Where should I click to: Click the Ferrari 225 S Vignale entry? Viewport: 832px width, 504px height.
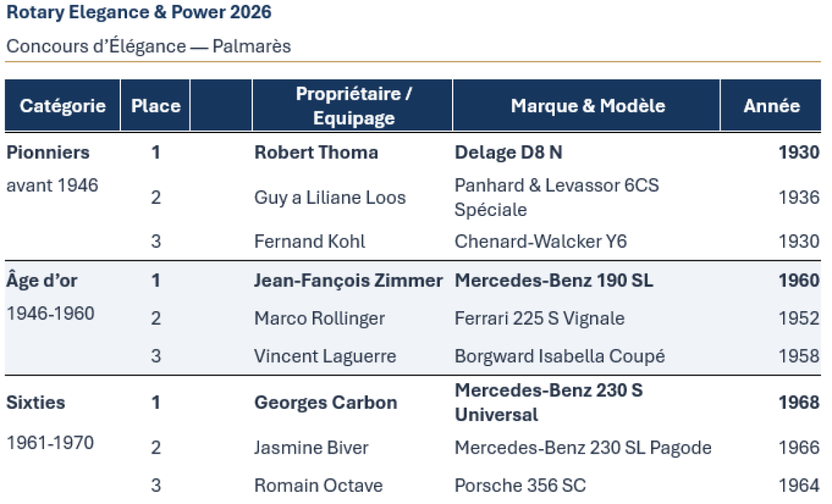point(540,319)
